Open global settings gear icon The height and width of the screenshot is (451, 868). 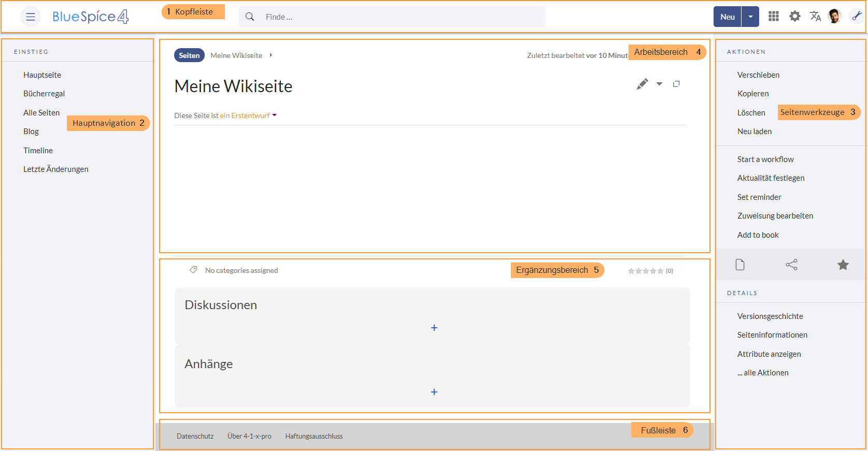(x=794, y=17)
